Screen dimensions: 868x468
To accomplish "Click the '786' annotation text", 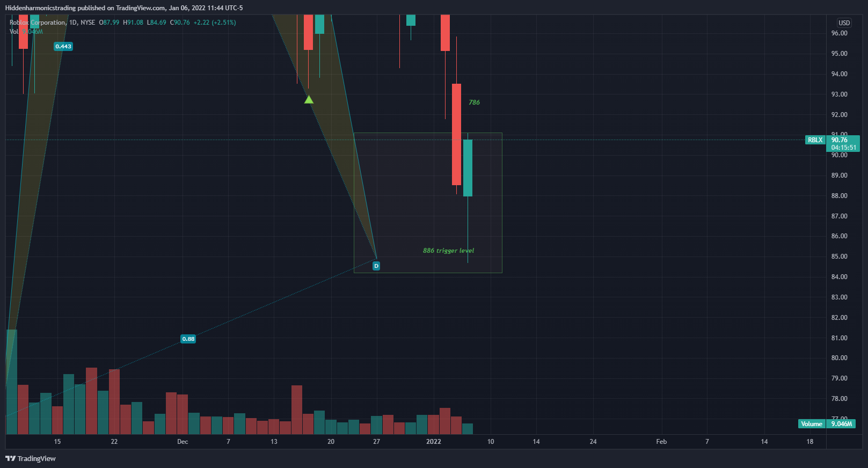I will click(474, 103).
